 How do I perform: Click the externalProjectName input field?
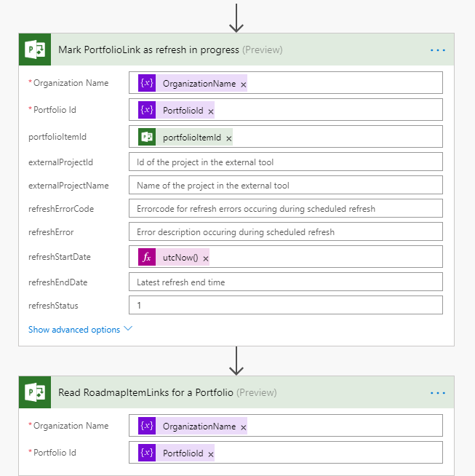pos(285,186)
